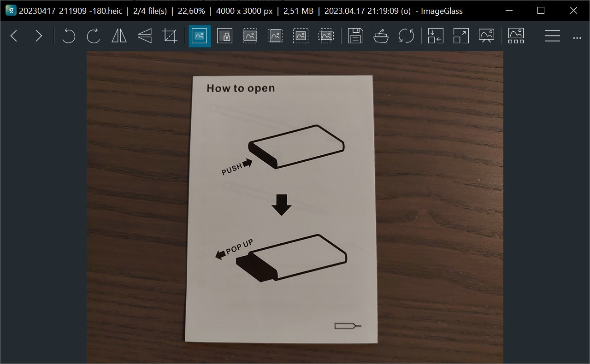Go to the previous image
Image resolution: width=590 pixels, height=364 pixels.
(x=13, y=36)
